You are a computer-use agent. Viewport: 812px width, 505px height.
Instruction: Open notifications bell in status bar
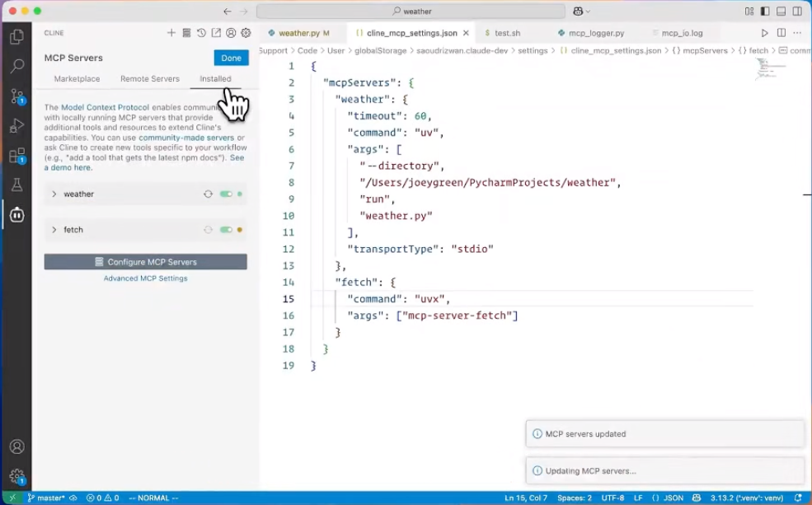tap(798, 498)
